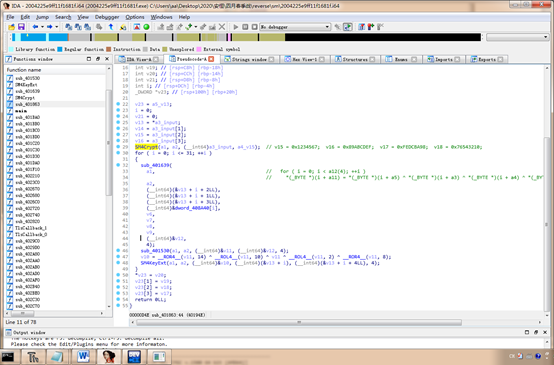
Task: Jump back with the blue left arrow
Action: [35, 27]
